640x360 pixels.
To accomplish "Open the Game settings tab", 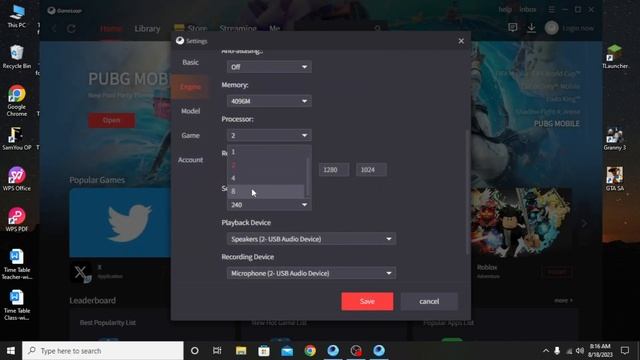I will point(190,136).
